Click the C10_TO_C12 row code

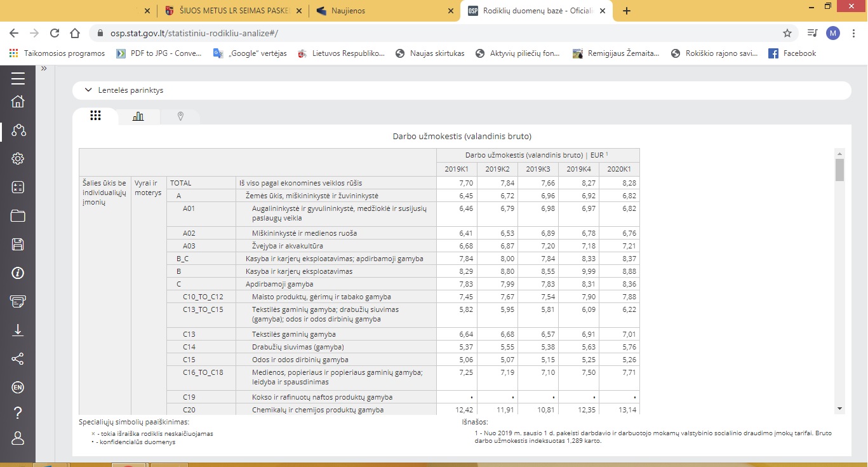(203, 297)
